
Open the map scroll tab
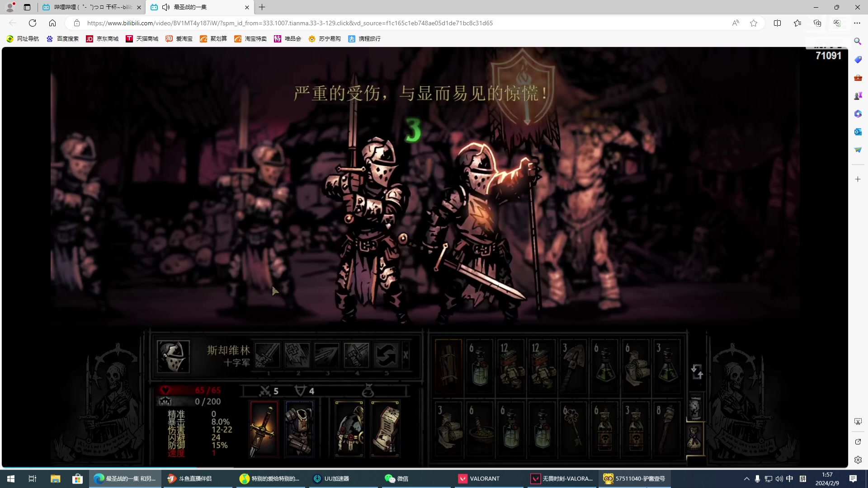(696, 408)
